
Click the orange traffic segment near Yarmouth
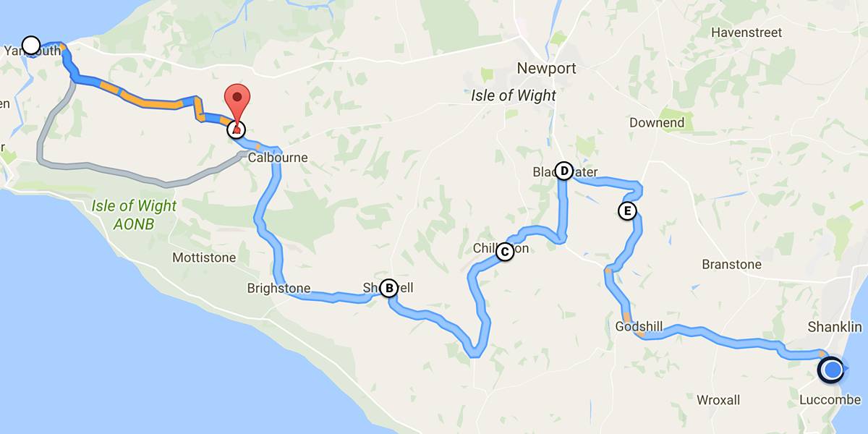point(64,51)
